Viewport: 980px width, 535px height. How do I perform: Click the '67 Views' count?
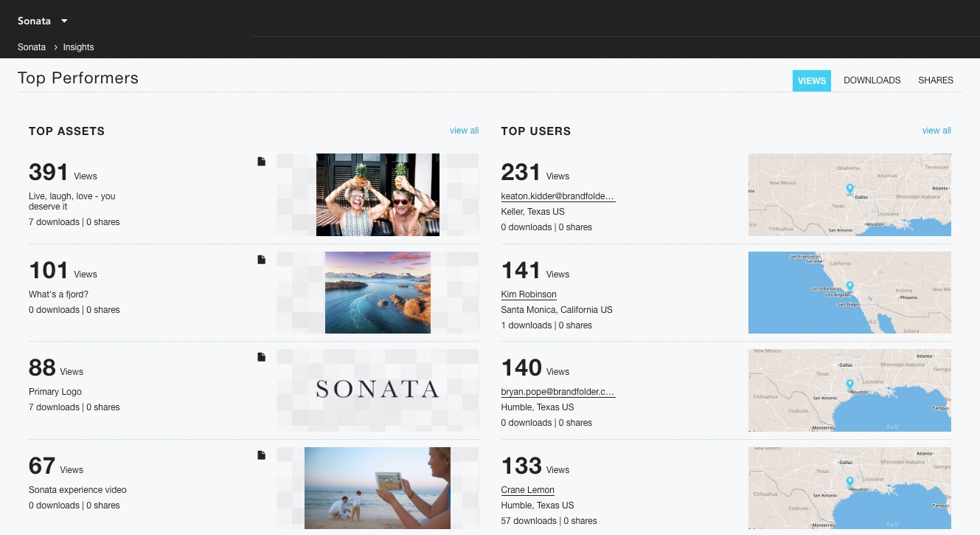(x=56, y=466)
